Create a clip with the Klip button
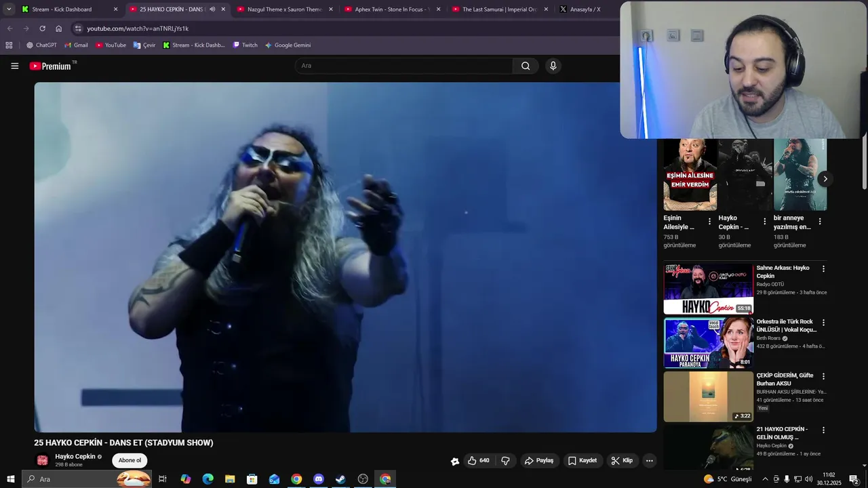 [622, 461]
